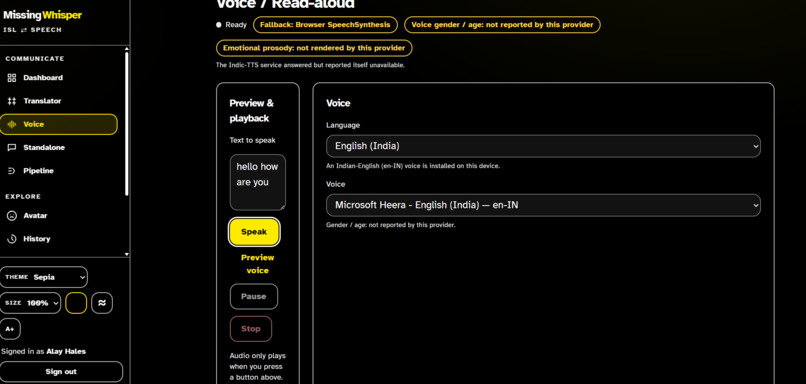The width and height of the screenshot is (806, 384).
Task: Open the History section
Action: (59, 239)
